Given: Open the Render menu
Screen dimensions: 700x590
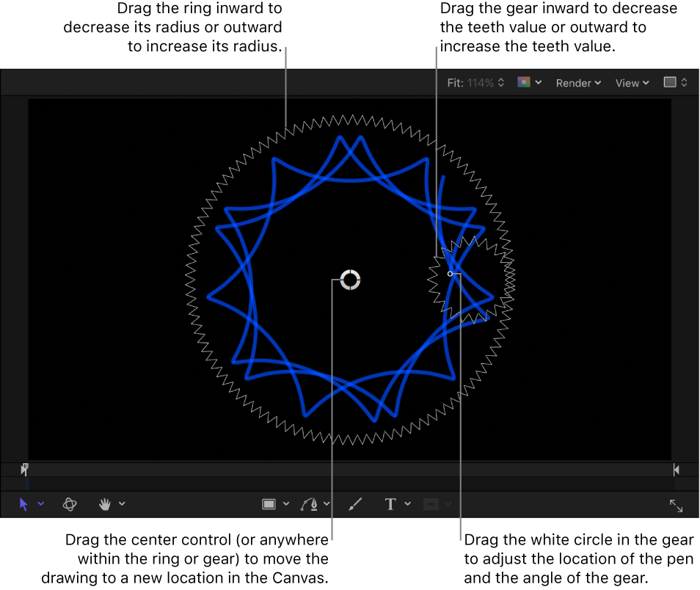Looking at the screenshot, I should coord(578,82).
